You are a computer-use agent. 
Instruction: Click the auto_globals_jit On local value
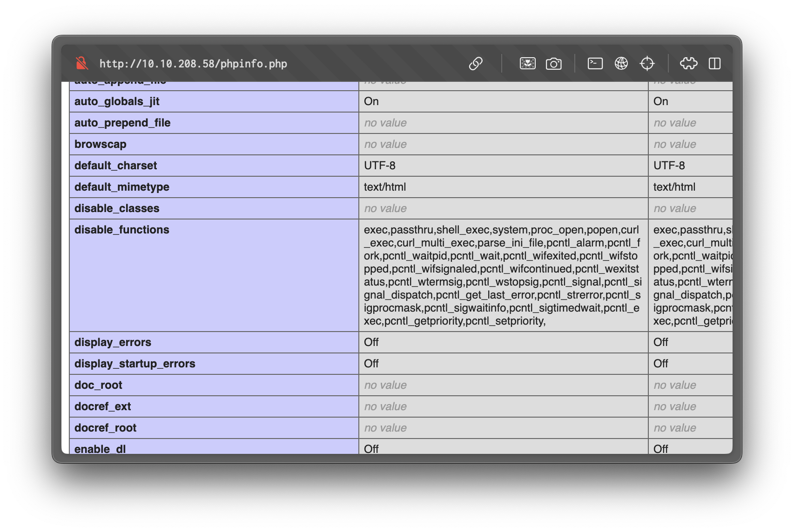(x=371, y=101)
